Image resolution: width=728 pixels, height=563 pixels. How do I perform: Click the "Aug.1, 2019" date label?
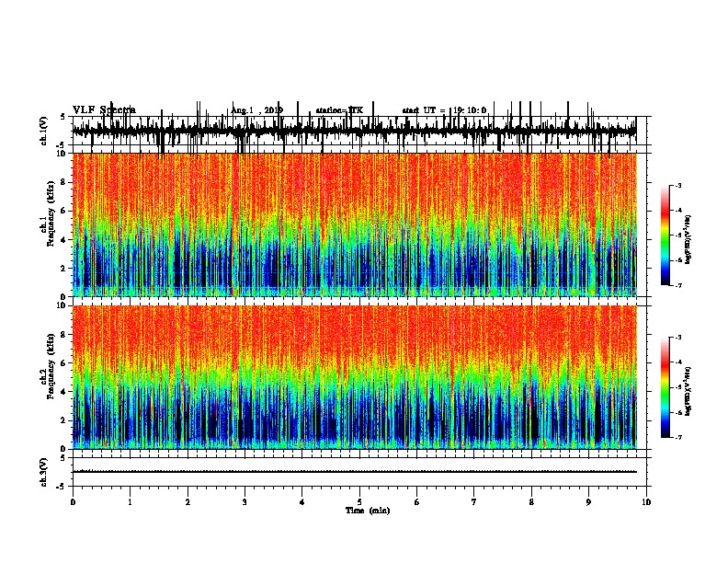256,110
